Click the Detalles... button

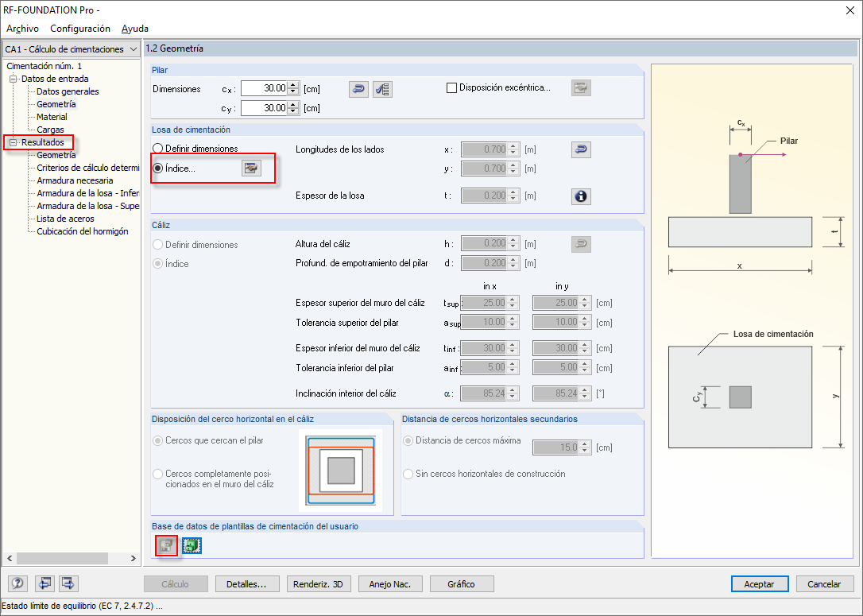246,584
